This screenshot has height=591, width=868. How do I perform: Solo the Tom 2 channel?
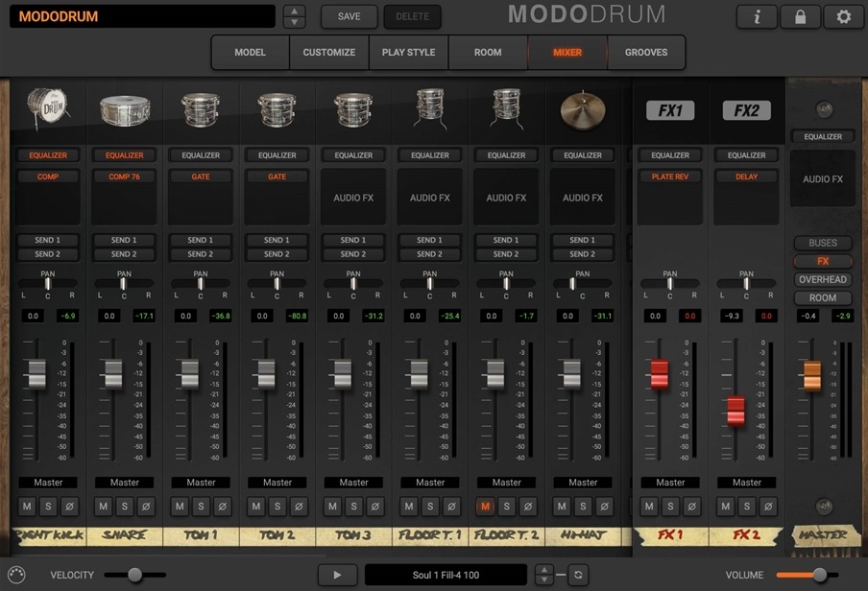277,506
